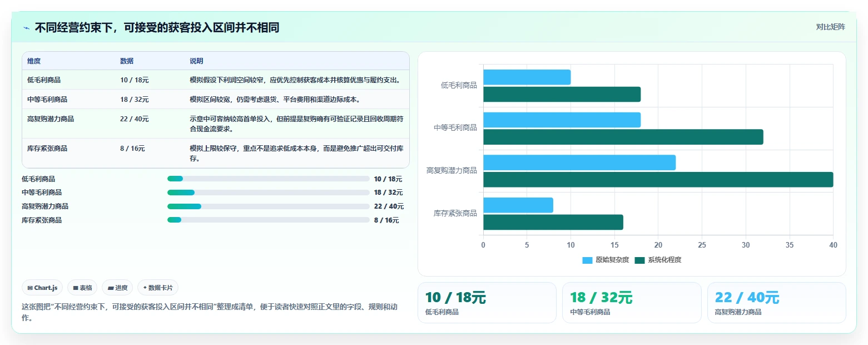868x345 pixels.
Task: Click the 库存紧张商品 light blue chart bar
Action: (x=518, y=205)
